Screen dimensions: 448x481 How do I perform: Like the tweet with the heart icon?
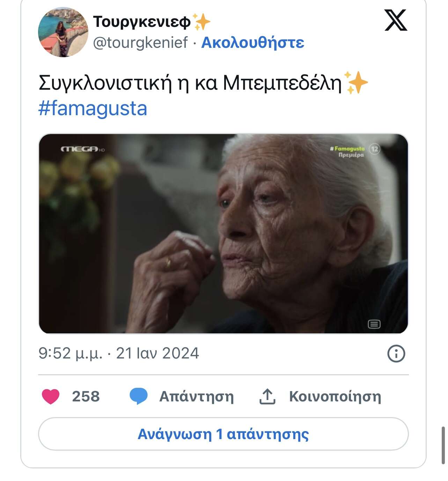click(51, 397)
